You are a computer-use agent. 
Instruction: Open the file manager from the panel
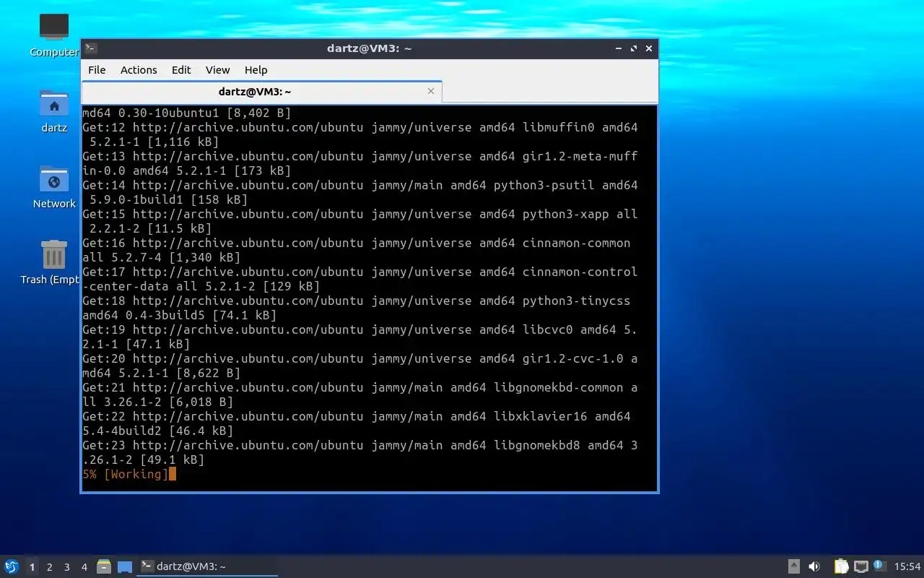click(104, 566)
